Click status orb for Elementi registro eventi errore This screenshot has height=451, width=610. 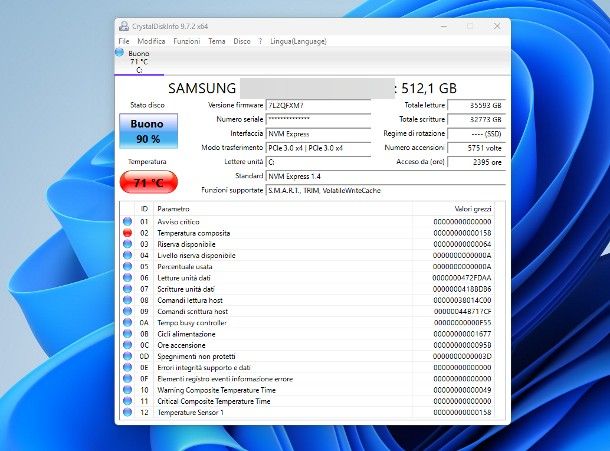click(127, 379)
